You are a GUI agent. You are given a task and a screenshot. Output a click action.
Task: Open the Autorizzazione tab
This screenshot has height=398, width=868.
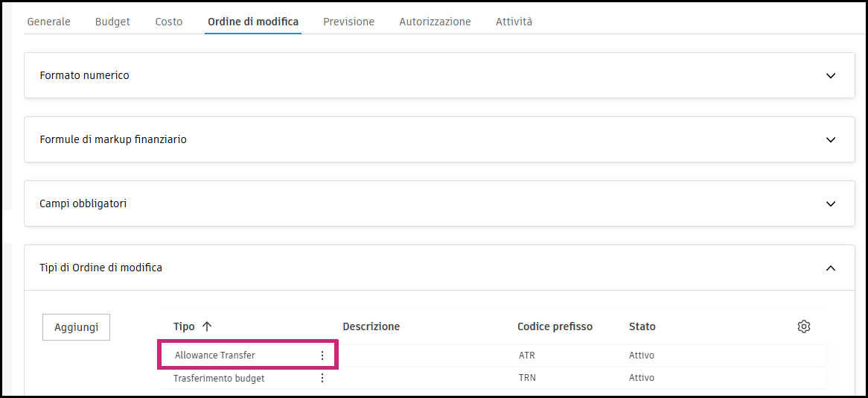pyautogui.click(x=435, y=22)
